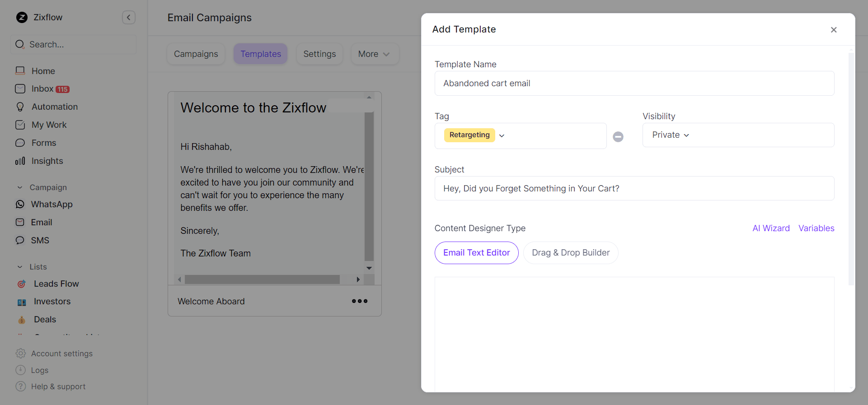Viewport: 868px width, 405px height.
Task: Open the WhatsApp campaign icon
Action: (20, 205)
